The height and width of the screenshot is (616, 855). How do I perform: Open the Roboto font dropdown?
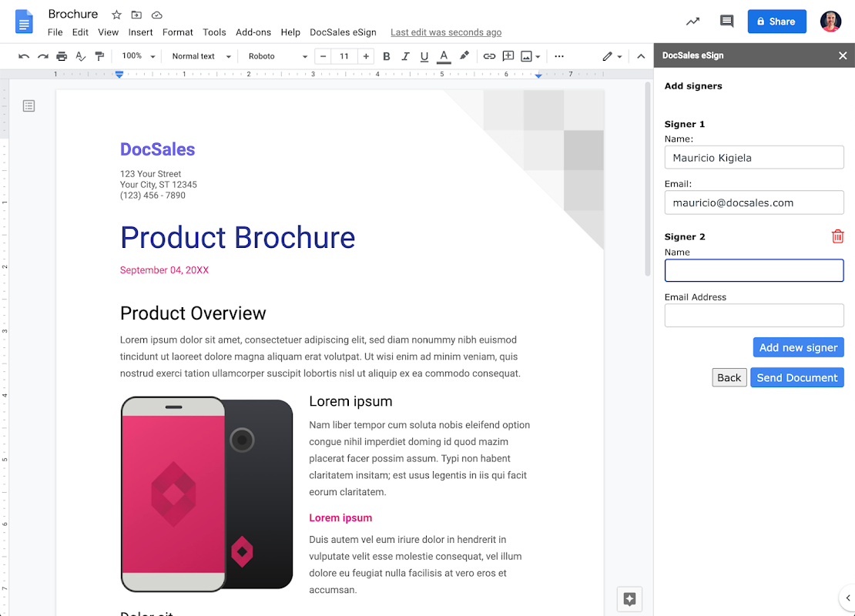click(x=277, y=56)
